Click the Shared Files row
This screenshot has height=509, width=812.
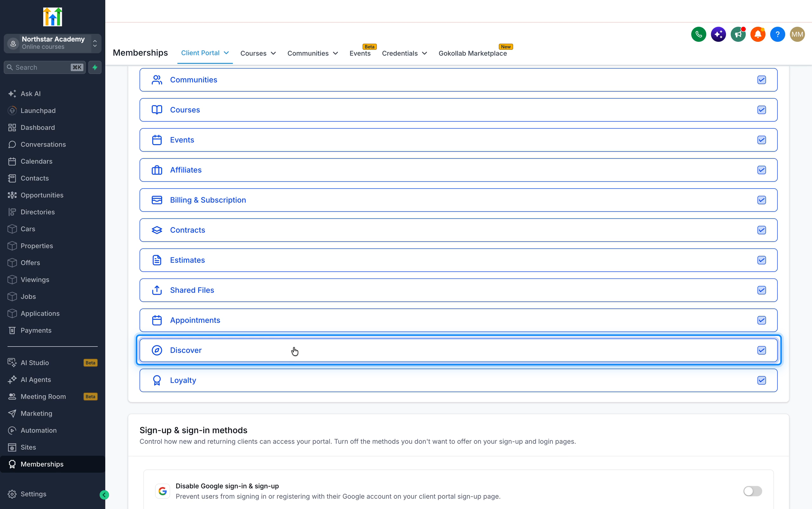click(x=458, y=290)
